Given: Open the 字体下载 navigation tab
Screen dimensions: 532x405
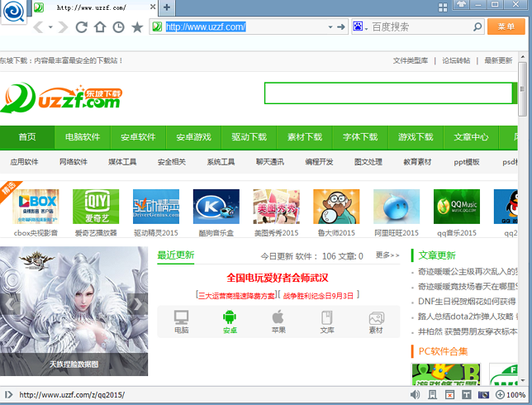Looking at the screenshot, I should pyautogui.click(x=360, y=137).
